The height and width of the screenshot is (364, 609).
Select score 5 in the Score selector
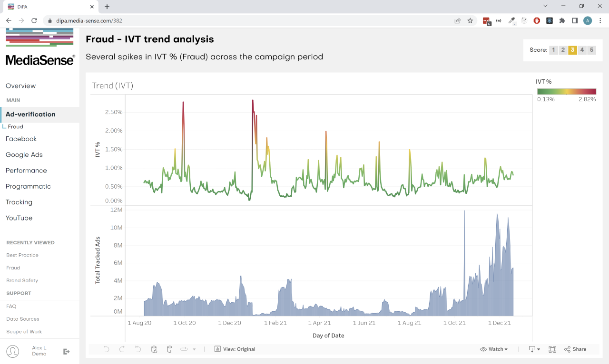591,50
